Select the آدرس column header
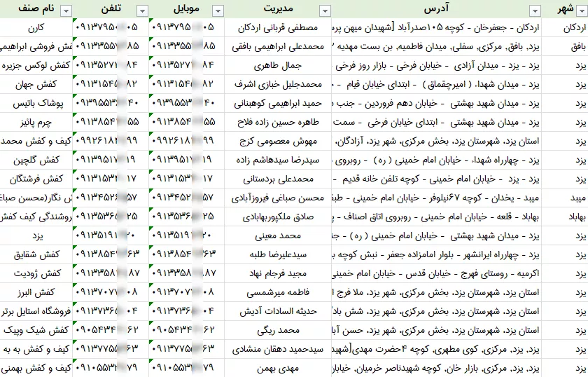Viewport: 588px width, 377px height. coord(437,8)
